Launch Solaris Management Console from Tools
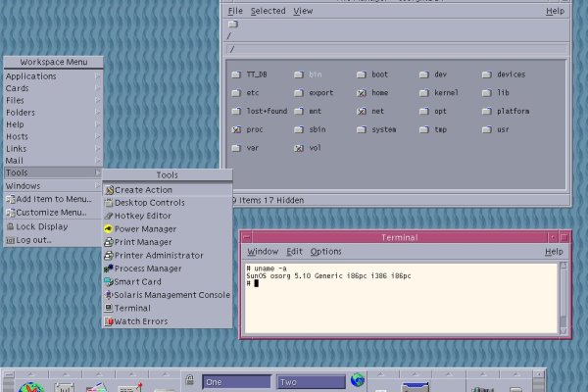588x392 pixels. click(x=109, y=294)
